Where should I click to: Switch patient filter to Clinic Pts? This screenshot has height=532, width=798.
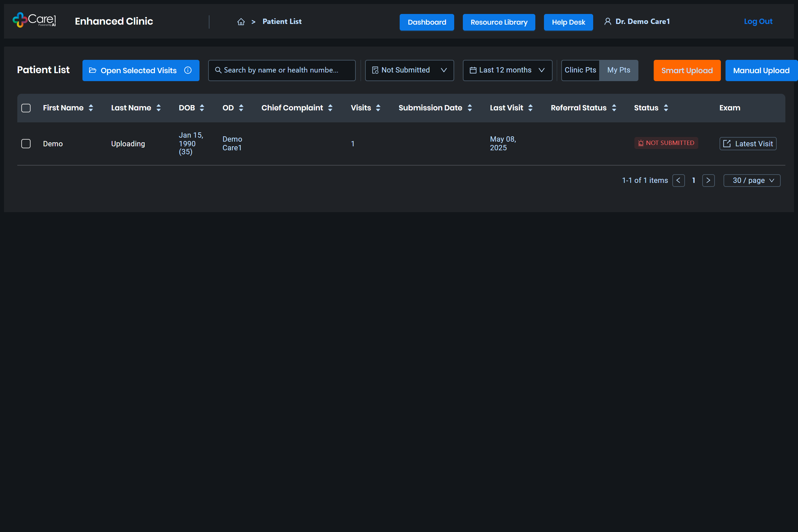[580, 70]
